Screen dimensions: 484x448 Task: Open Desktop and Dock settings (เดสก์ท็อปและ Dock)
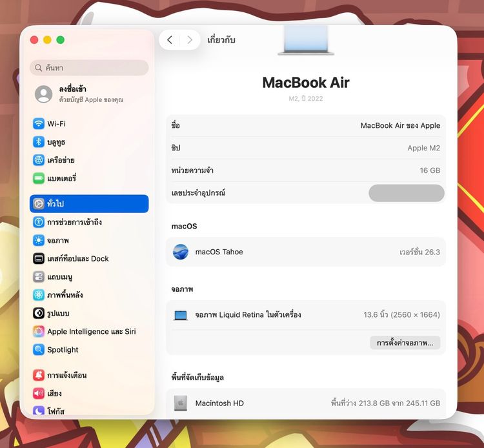tap(89, 258)
